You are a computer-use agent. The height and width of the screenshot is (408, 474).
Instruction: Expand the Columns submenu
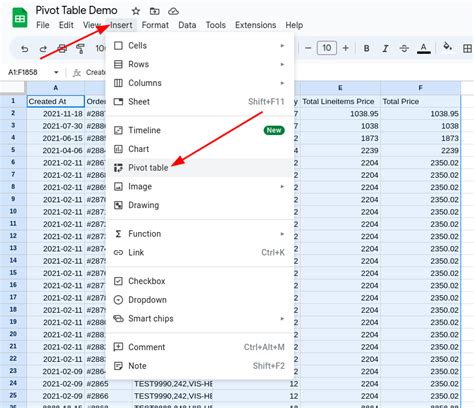200,83
